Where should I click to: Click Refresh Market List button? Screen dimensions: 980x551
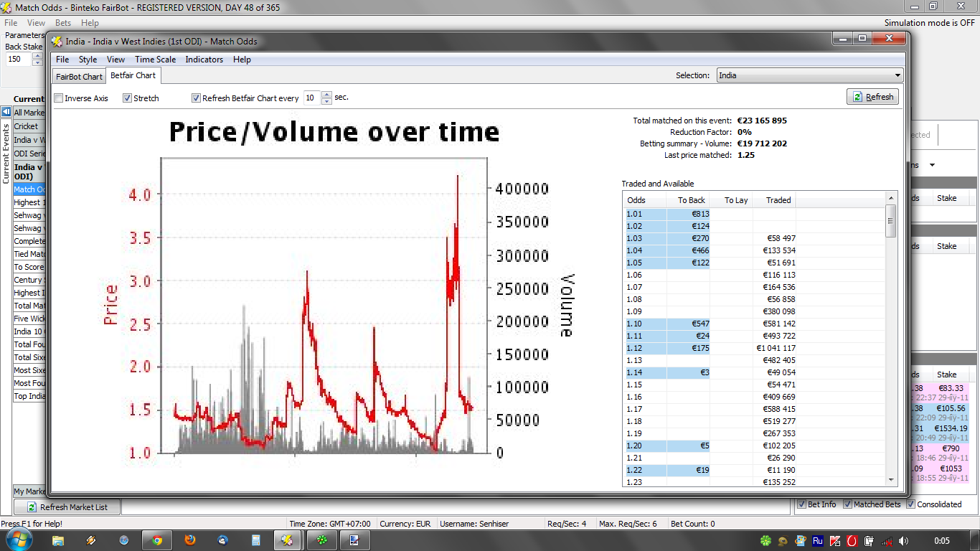[67, 507]
